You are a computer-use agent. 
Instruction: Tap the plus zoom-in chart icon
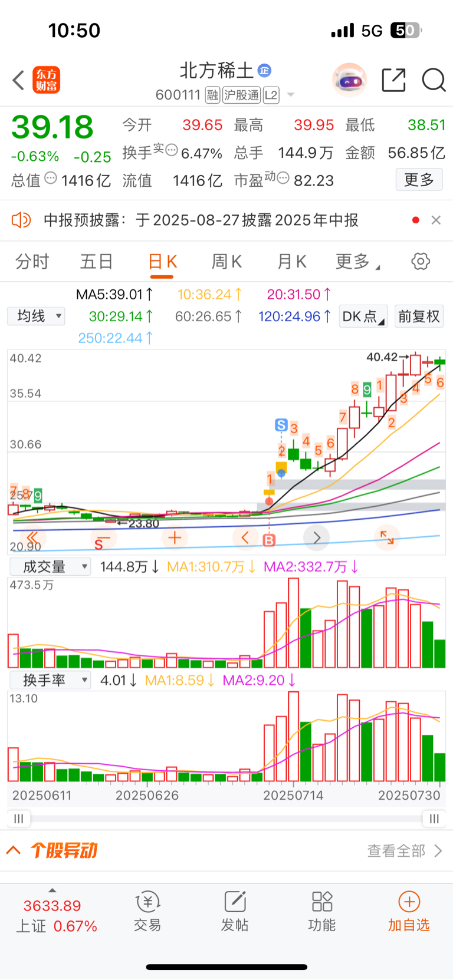[x=174, y=537]
